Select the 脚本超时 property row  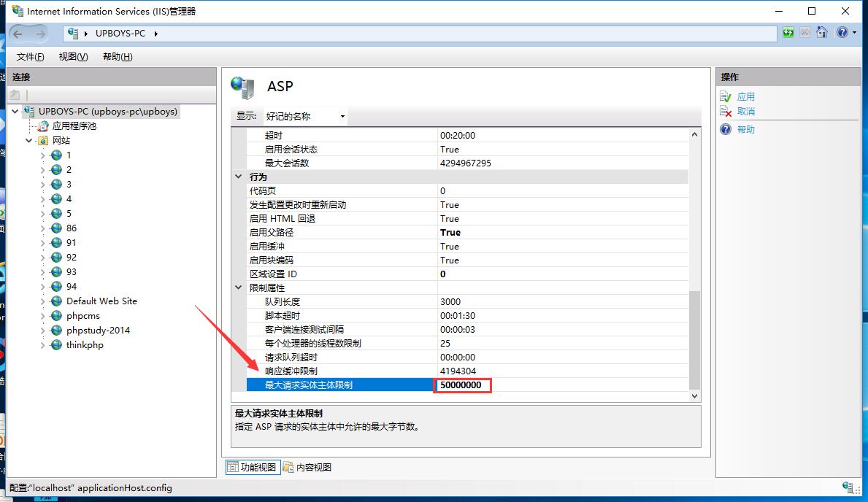(x=467, y=315)
